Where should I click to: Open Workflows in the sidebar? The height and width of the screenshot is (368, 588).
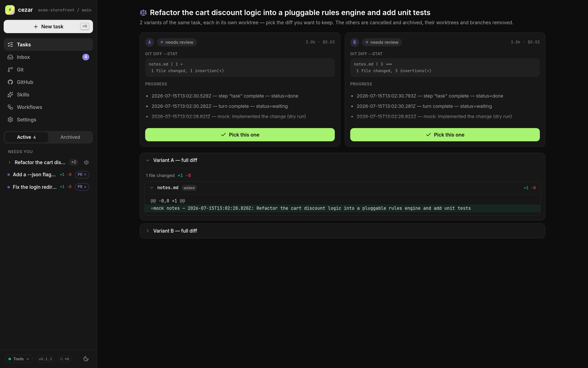[48, 107]
